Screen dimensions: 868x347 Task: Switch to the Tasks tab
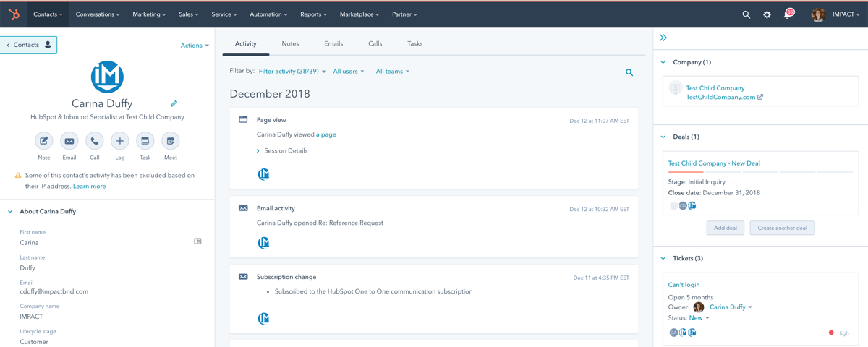pos(414,43)
